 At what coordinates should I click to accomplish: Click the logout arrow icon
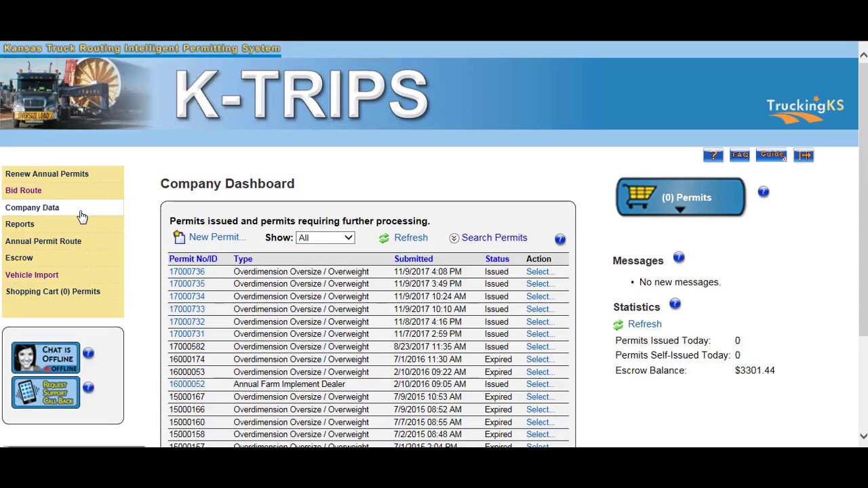(x=804, y=155)
